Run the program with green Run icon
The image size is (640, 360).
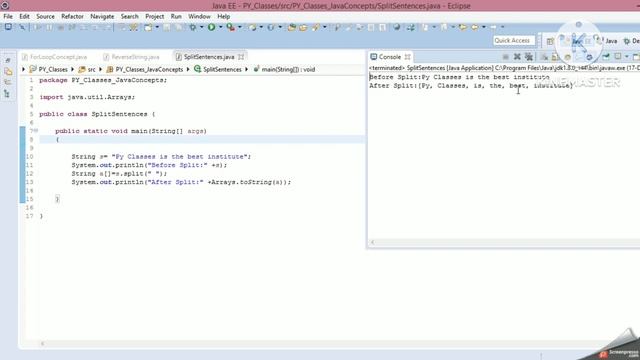[x=211, y=27]
